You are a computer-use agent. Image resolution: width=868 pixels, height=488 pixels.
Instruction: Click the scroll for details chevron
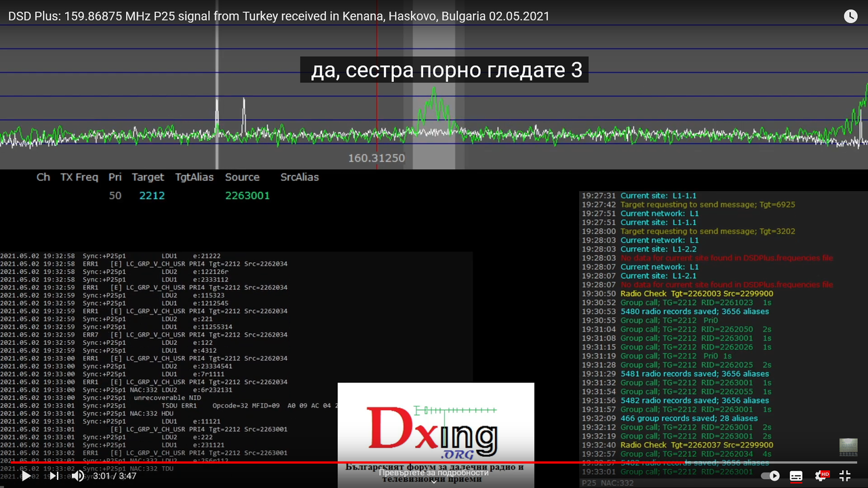[434, 481]
